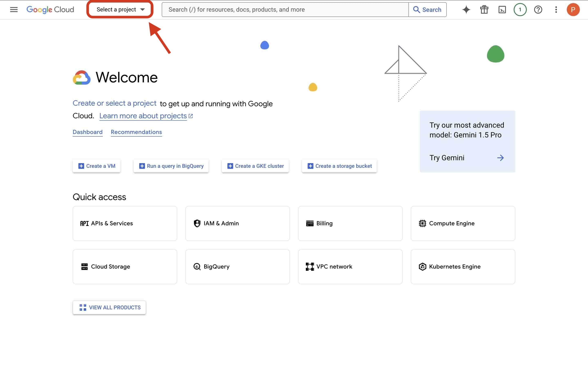Open the notifications panel
This screenshot has height=367, width=588.
tap(520, 9)
